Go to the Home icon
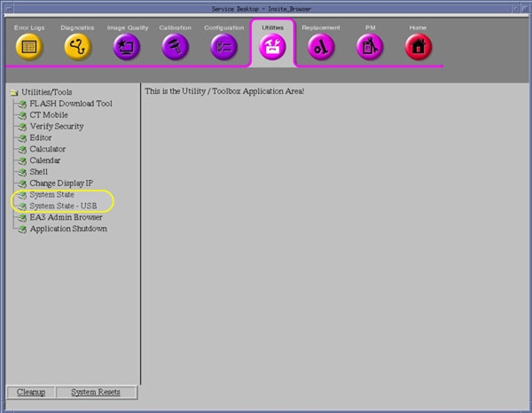 (x=418, y=47)
